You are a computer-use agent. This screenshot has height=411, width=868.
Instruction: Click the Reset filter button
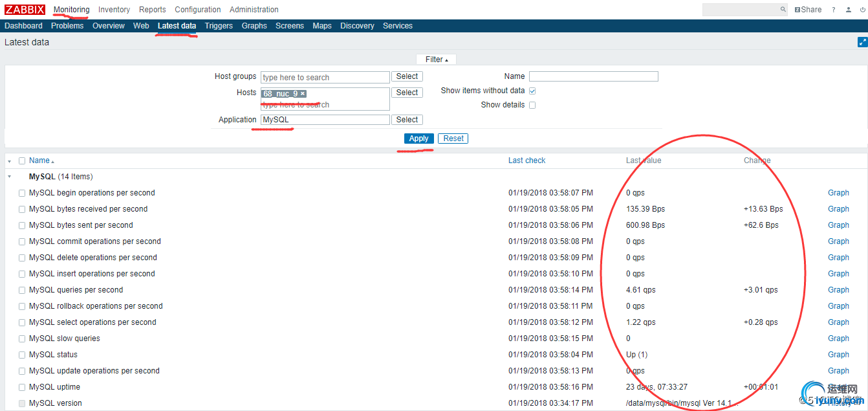tap(453, 139)
